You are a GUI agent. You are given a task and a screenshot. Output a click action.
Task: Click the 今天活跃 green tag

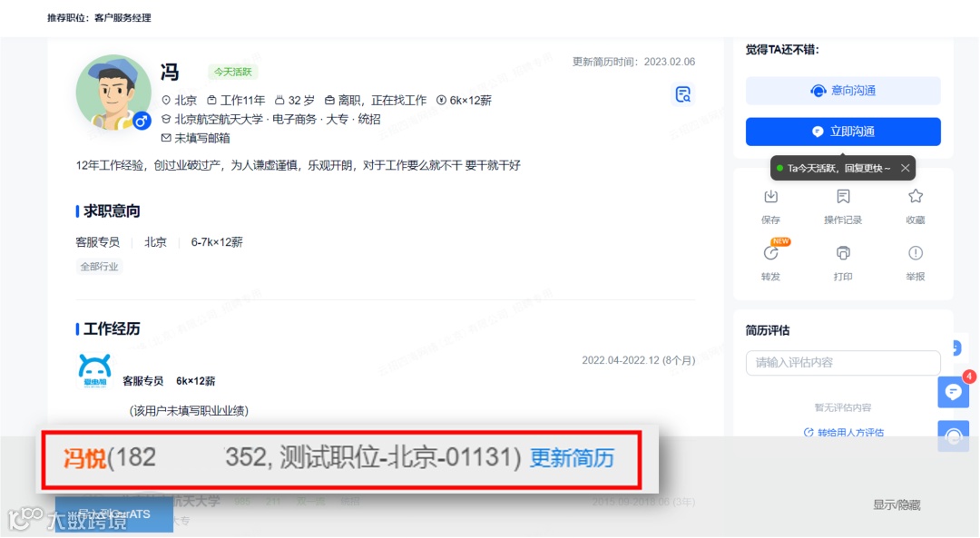(x=232, y=72)
